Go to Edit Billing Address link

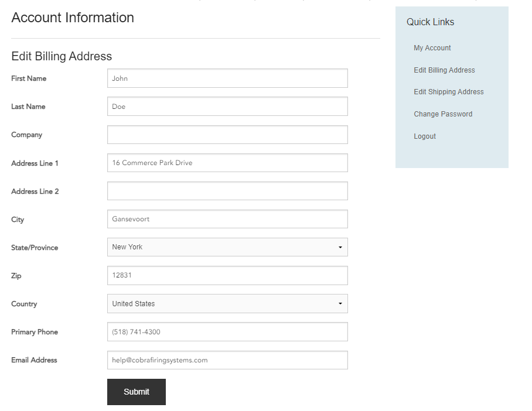[x=444, y=70]
